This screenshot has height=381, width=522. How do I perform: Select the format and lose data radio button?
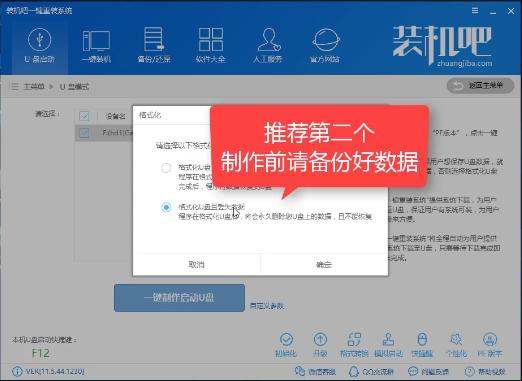166,207
